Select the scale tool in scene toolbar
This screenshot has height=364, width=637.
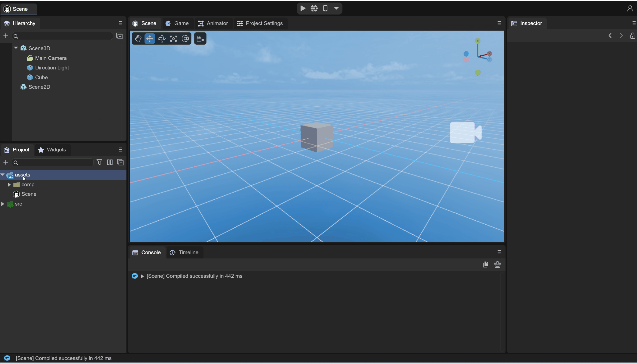(x=173, y=39)
